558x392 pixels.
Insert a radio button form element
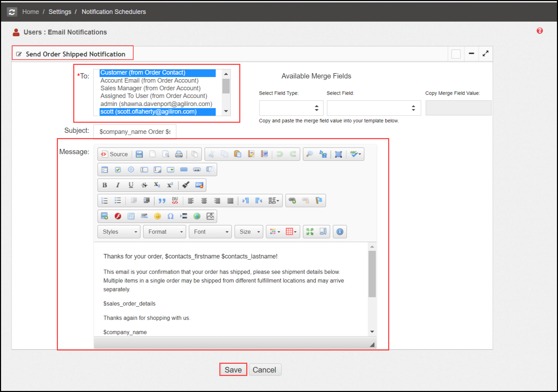131,169
